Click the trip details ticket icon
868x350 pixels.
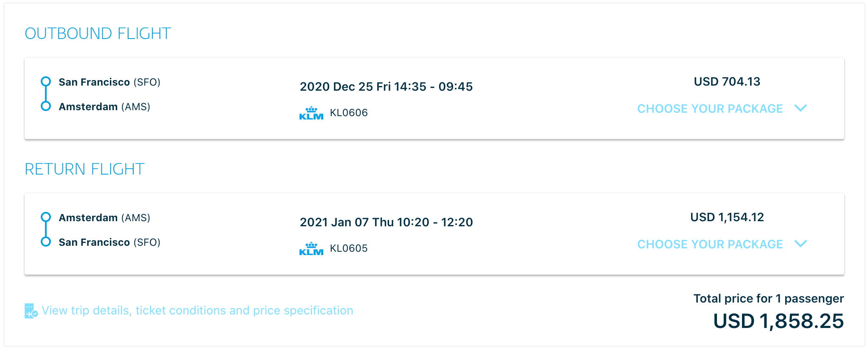31,311
